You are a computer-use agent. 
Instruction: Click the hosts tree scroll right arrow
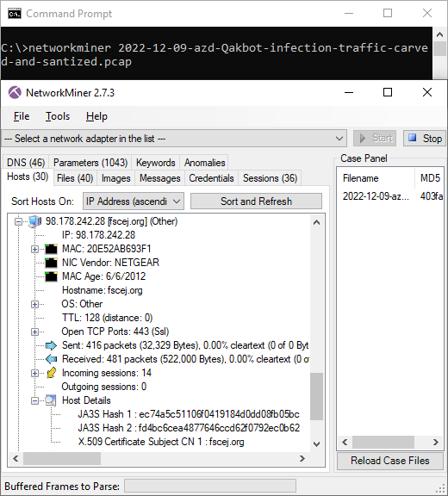[x=302, y=458]
